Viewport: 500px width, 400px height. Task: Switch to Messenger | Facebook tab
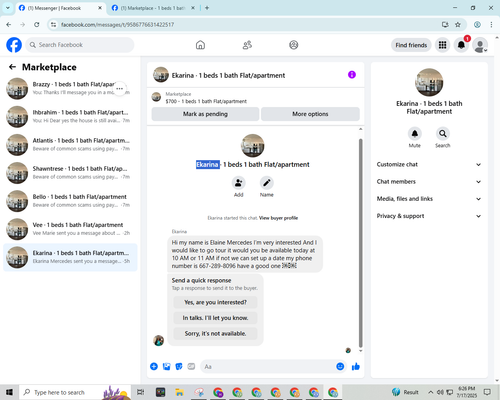coord(60,8)
